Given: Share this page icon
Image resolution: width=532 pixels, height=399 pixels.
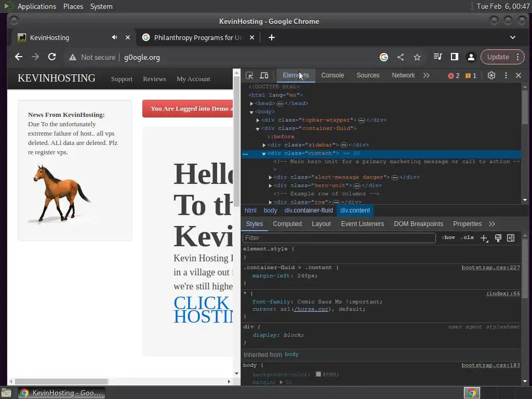Looking at the screenshot, I should click(401, 57).
